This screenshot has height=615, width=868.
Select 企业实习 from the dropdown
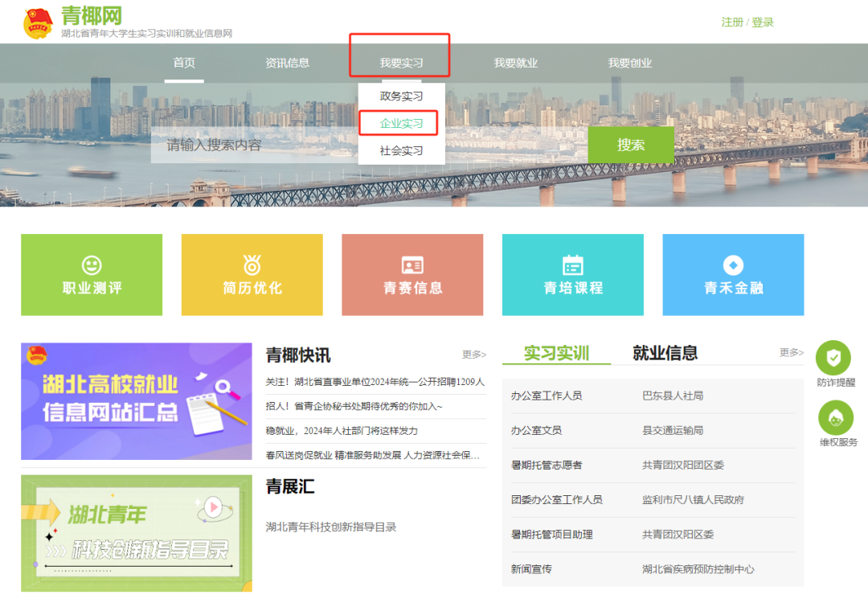401,123
